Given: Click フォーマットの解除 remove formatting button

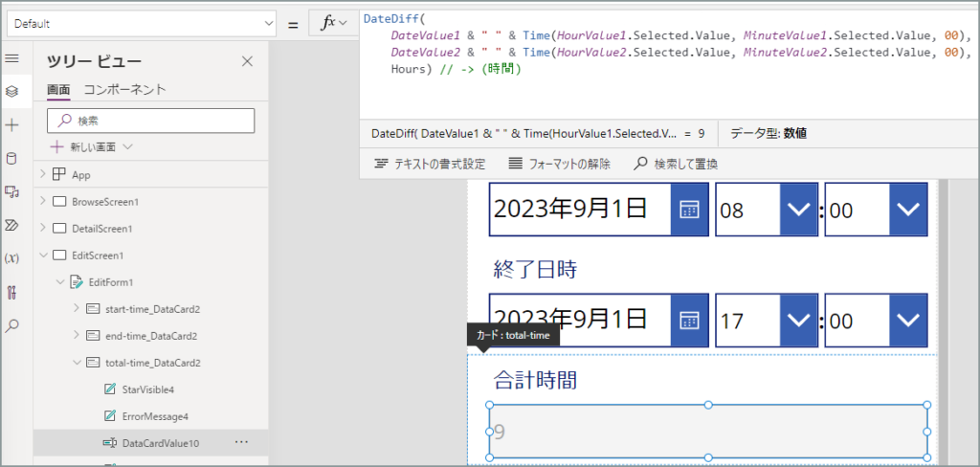Looking at the screenshot, I should (x=559, y=165).
